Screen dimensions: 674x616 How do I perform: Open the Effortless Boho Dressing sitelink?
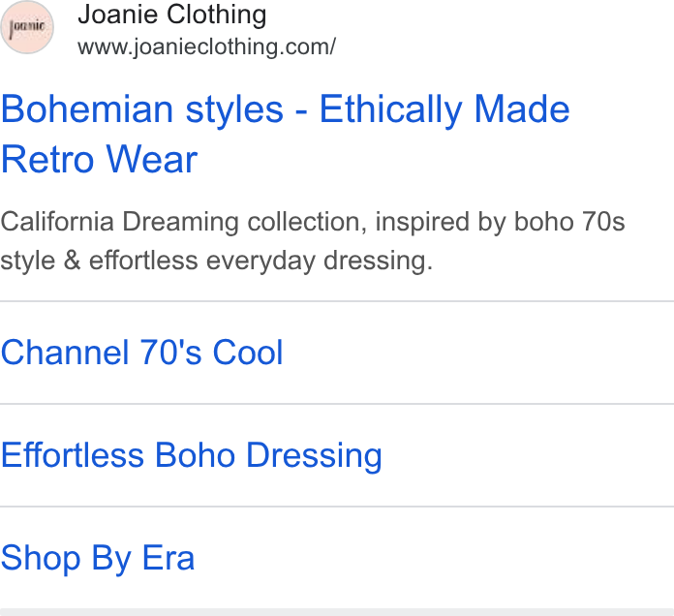(192, 455)
